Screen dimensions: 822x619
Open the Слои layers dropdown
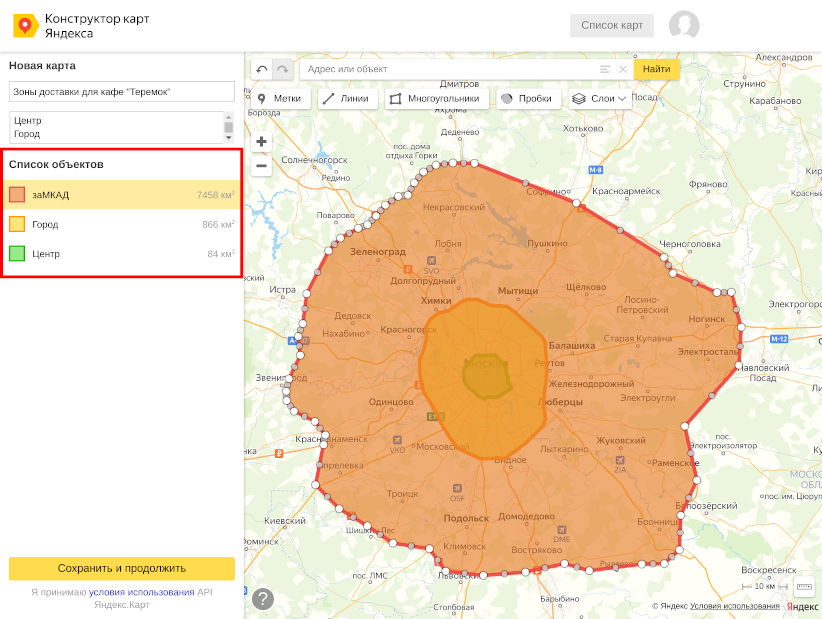tap(600, 99)
